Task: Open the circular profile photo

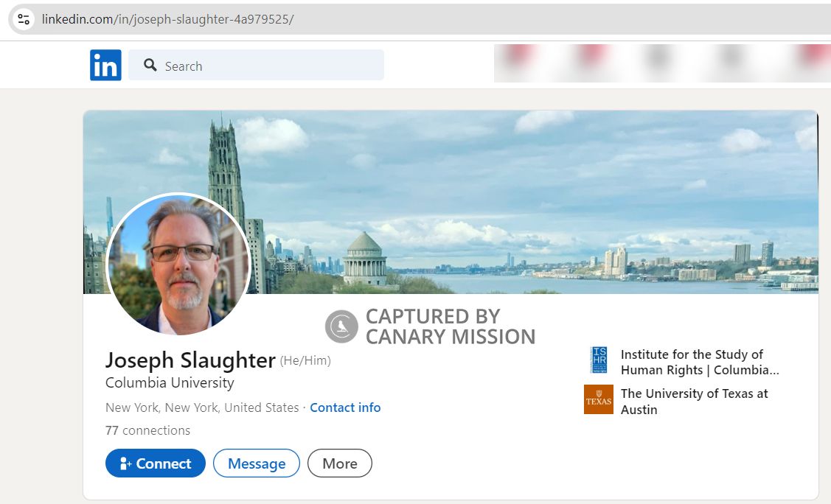Action: point(179,264)
